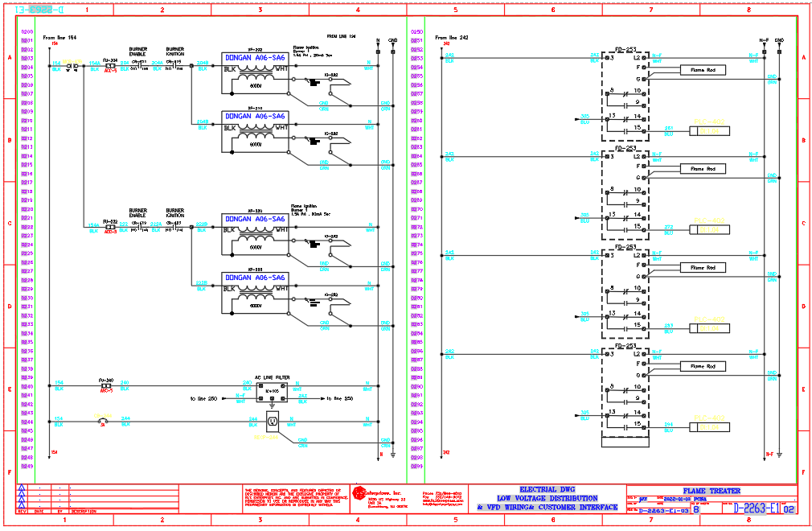The height and width of the screenshot is (531, 812).
Task: Select the 'DESCRIPTION' header in the revision block
Action: [84, 512]
